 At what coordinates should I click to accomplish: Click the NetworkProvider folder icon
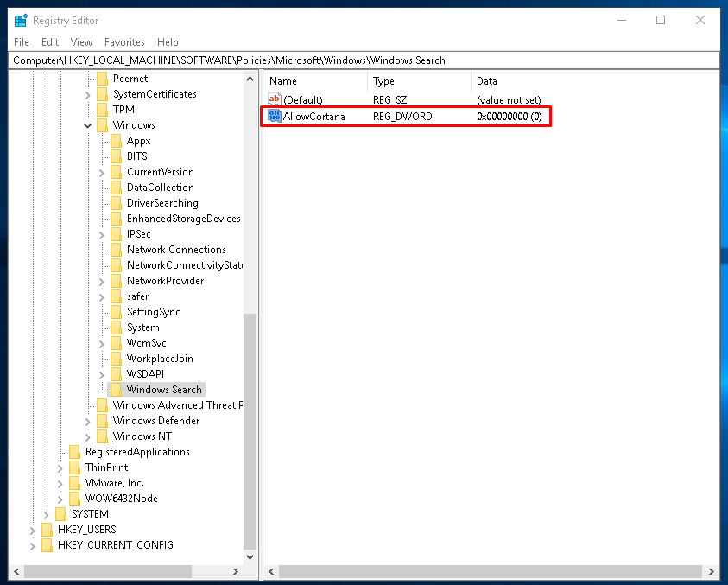click(116, 281)
